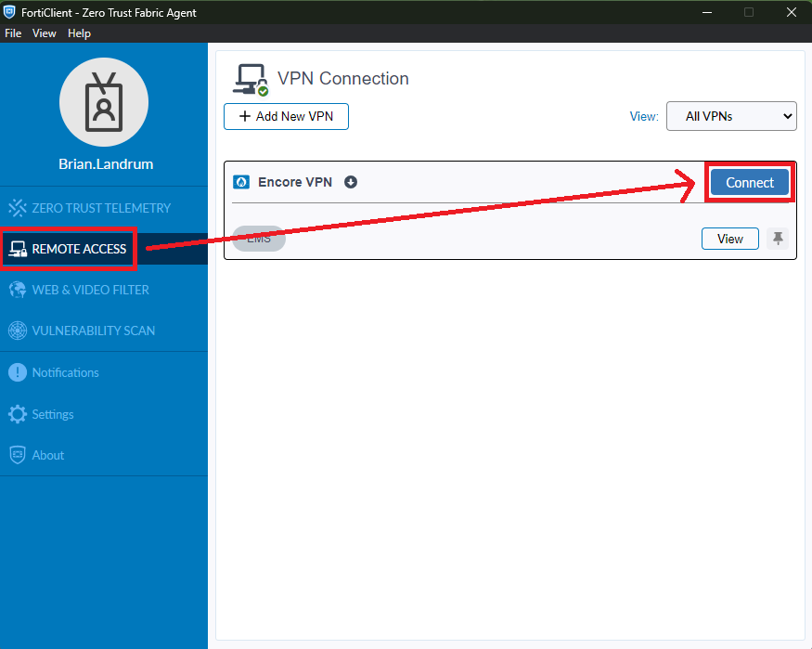Click the Add New VPN button
The height and width of the screenshot is (649, 812).
[287, 117]
